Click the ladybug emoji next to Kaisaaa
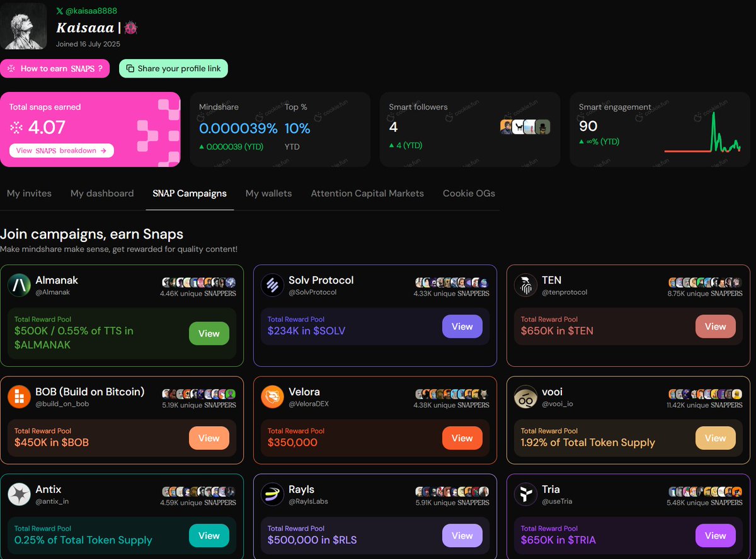The width and height of the screenshot is (756, 559). tap(130, 28)
